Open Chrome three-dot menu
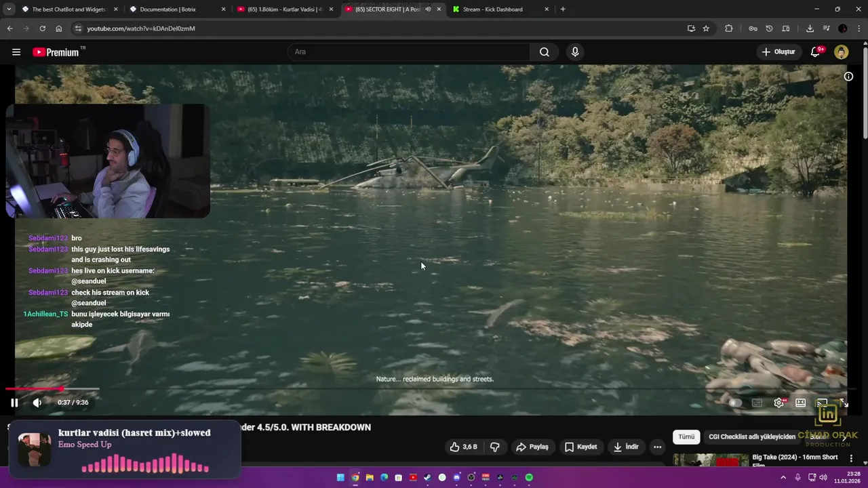The height and width of the screenshot is (488, 868). 858,28
